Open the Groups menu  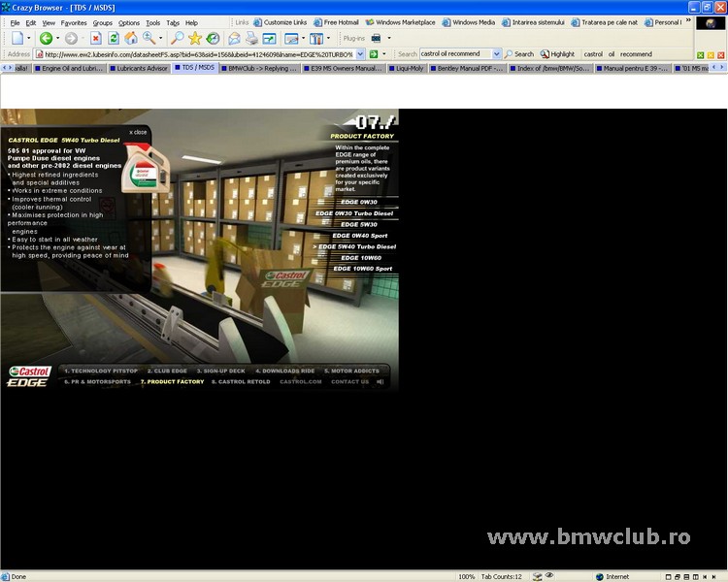click(x=103, y=22)
